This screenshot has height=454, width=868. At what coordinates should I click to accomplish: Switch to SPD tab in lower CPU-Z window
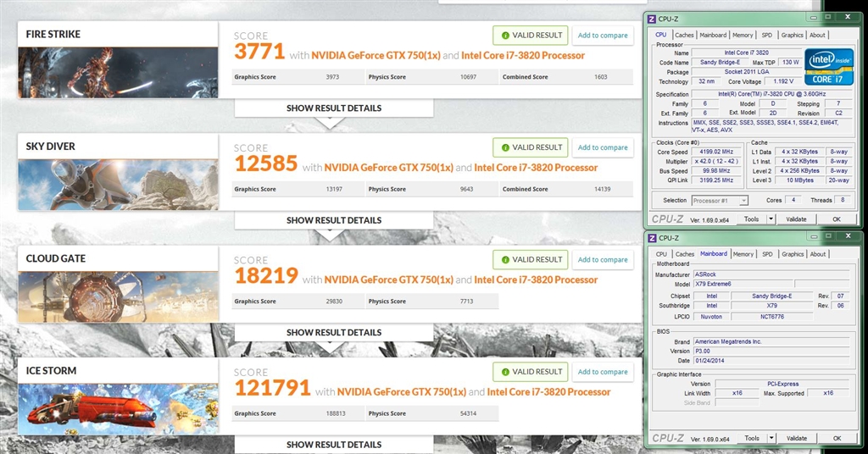click(x=767, y=254)
